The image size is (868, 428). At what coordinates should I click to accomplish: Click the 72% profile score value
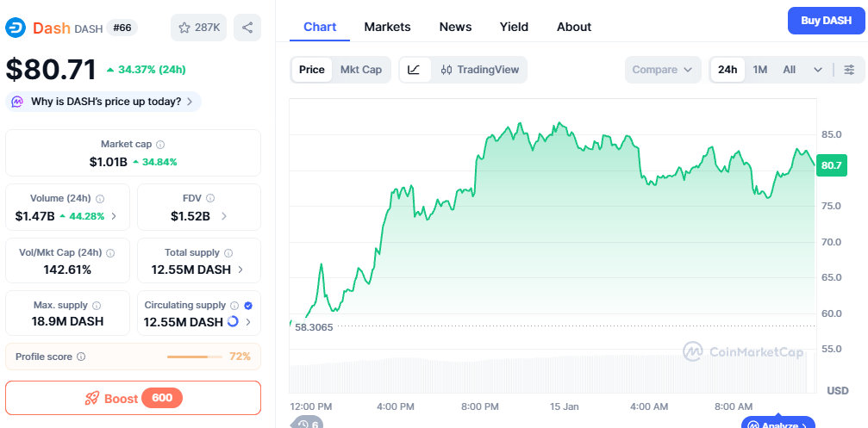(x=240, y=357)
